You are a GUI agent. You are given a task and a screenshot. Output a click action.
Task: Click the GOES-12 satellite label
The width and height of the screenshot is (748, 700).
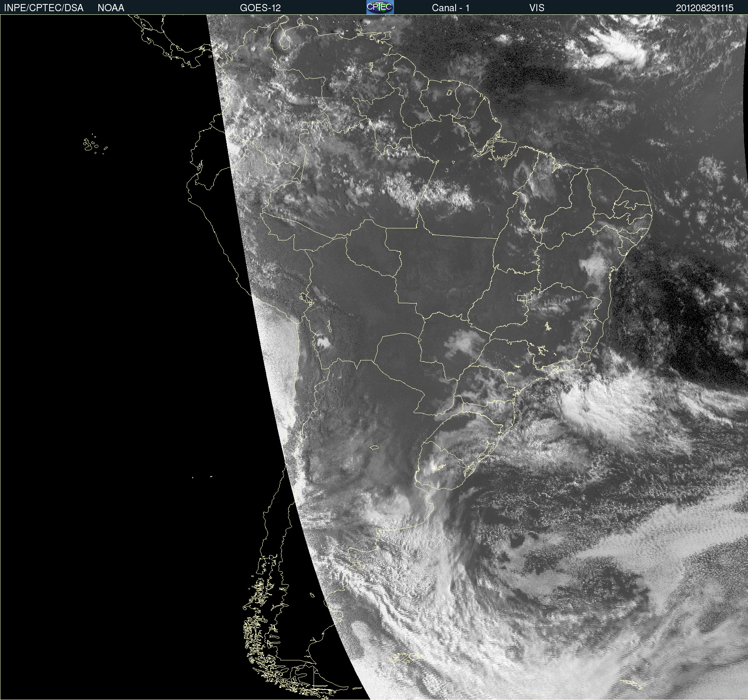point(260,8)
